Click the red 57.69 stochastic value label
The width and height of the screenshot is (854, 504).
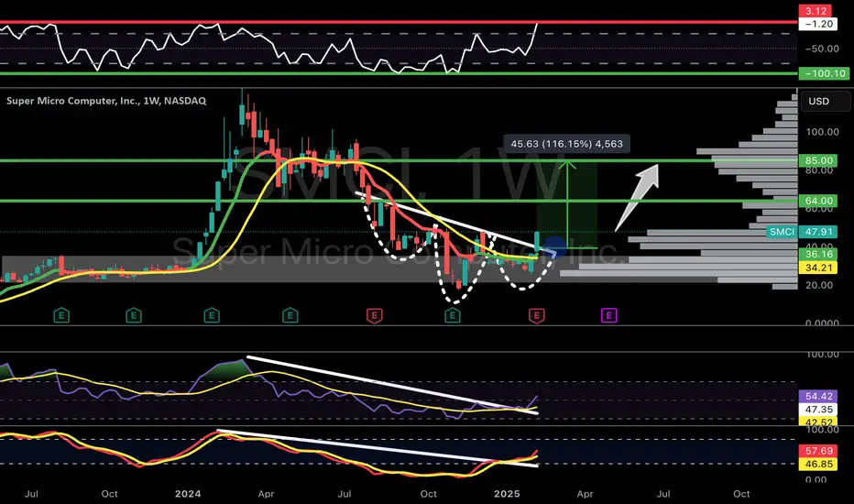818,451
